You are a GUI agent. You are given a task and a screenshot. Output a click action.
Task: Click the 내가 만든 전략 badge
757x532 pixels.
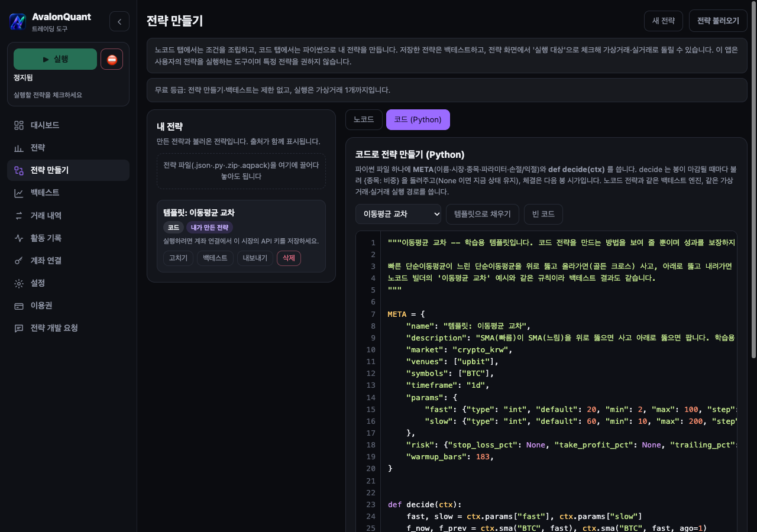(x=209, y=228)
